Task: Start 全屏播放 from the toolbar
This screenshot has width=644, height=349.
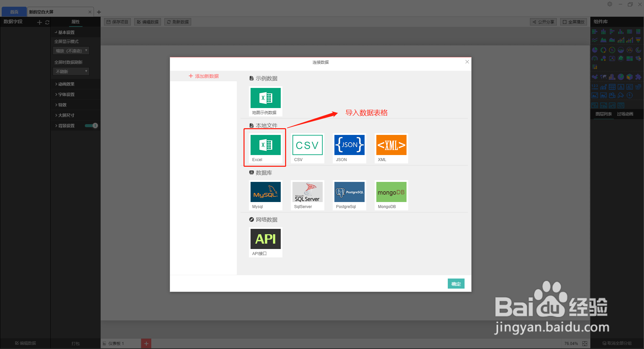Action: [x=574, y=22]
